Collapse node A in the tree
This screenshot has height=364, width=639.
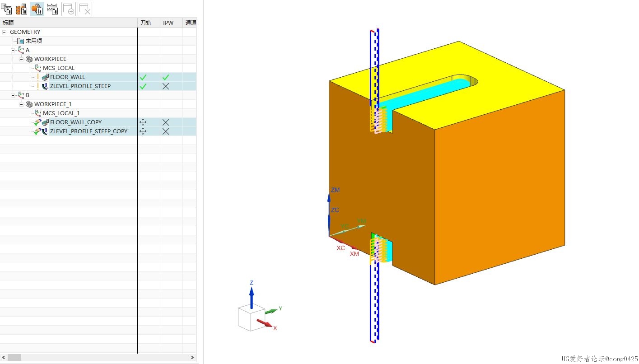13,50
